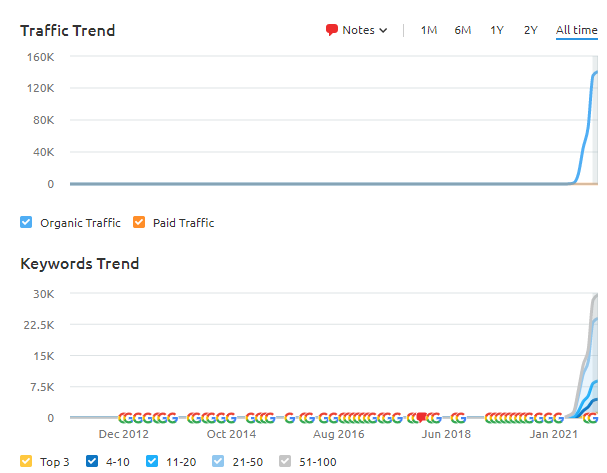
Task: Toggle the 11-20 positions checkbox
Action: coord(152,462)
